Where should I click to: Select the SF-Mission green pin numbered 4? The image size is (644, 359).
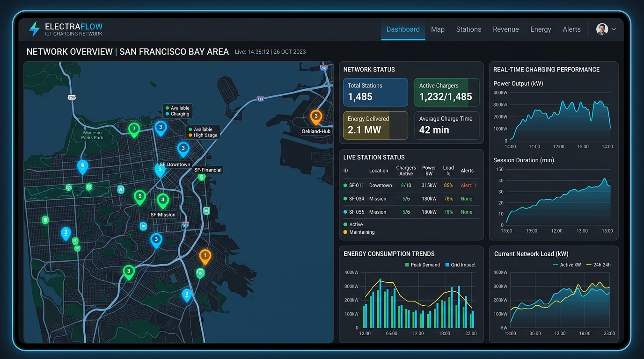162,201
